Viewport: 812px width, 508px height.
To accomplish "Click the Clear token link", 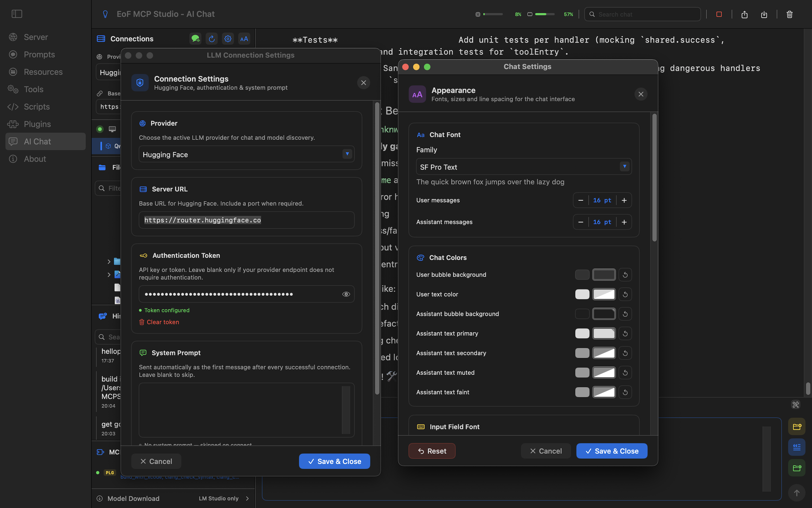I will [159, 322].
